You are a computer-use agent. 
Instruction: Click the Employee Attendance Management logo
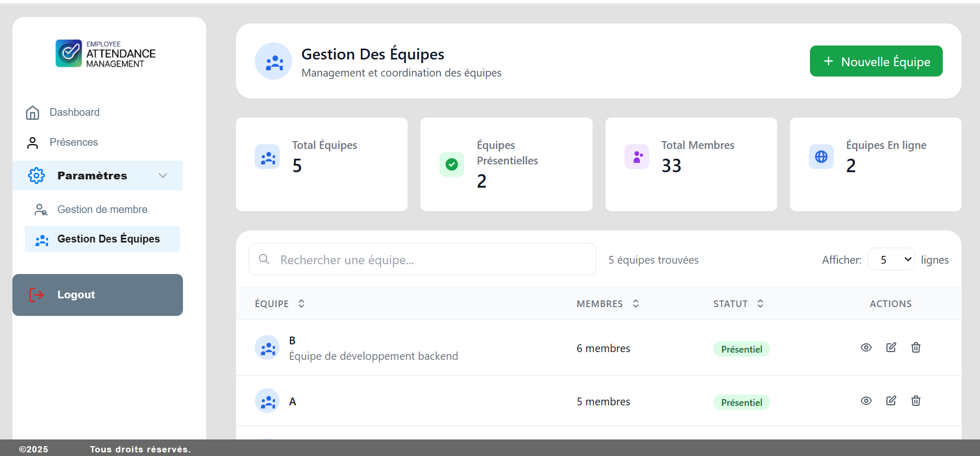click(x=106, y=54)
